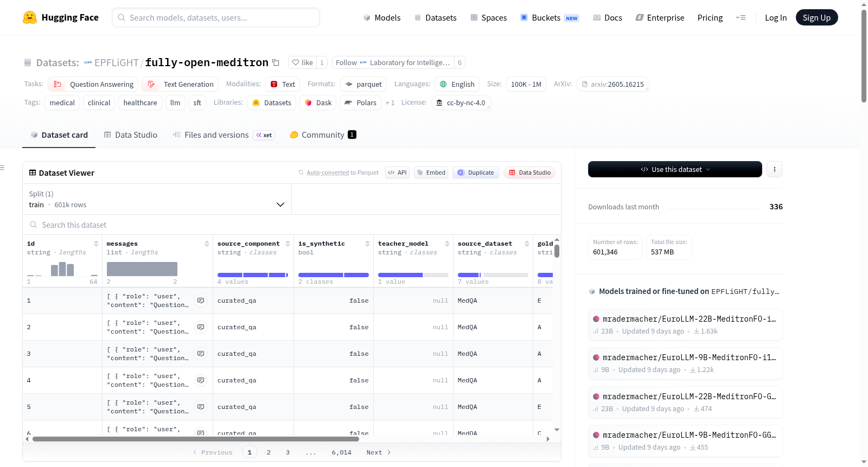Open message viewer icon in row 4

click(x=201, y=380)
